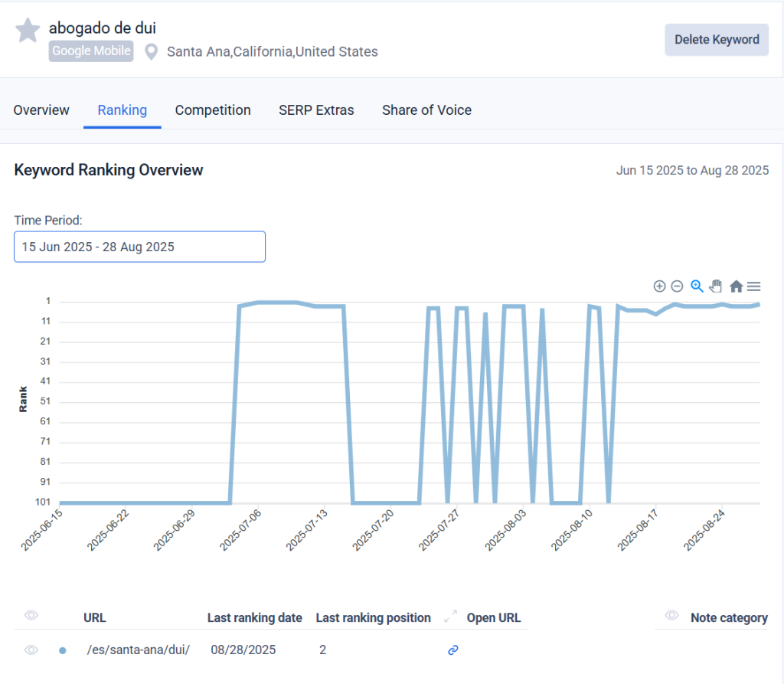
Task: Click the 08/28/2025 date cell
Action: pos(243,650)
